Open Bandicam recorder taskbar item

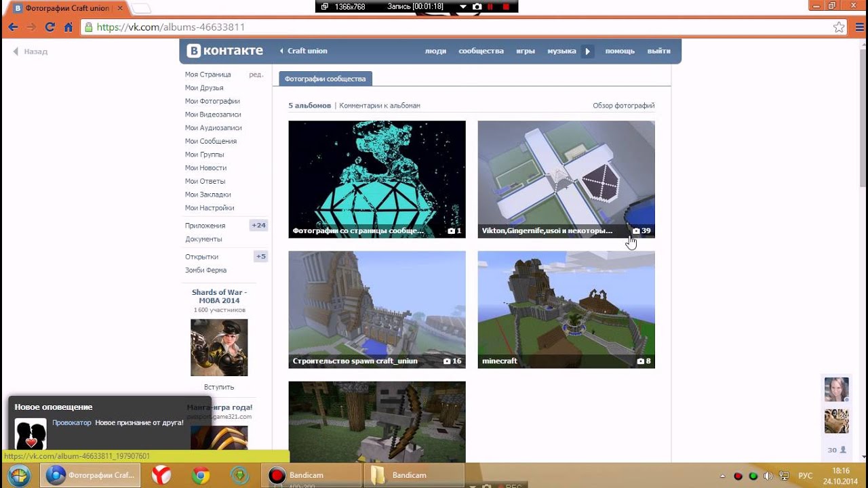click(311, 475)
